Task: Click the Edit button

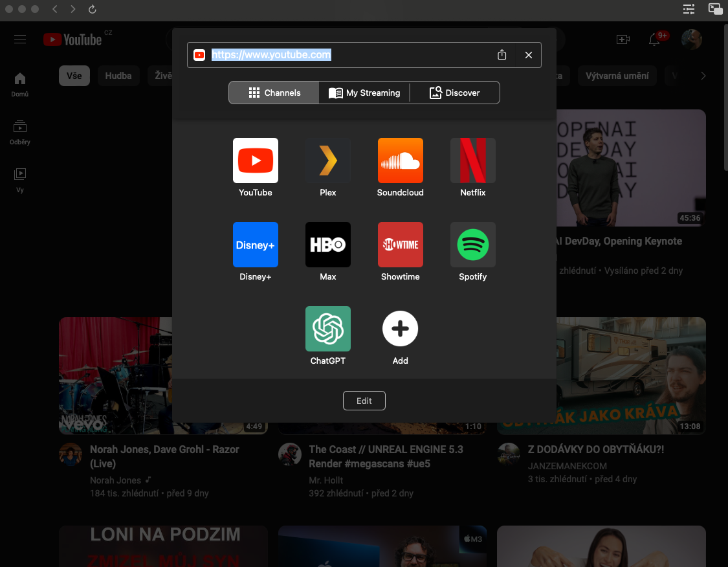Action: click(364, 401)
